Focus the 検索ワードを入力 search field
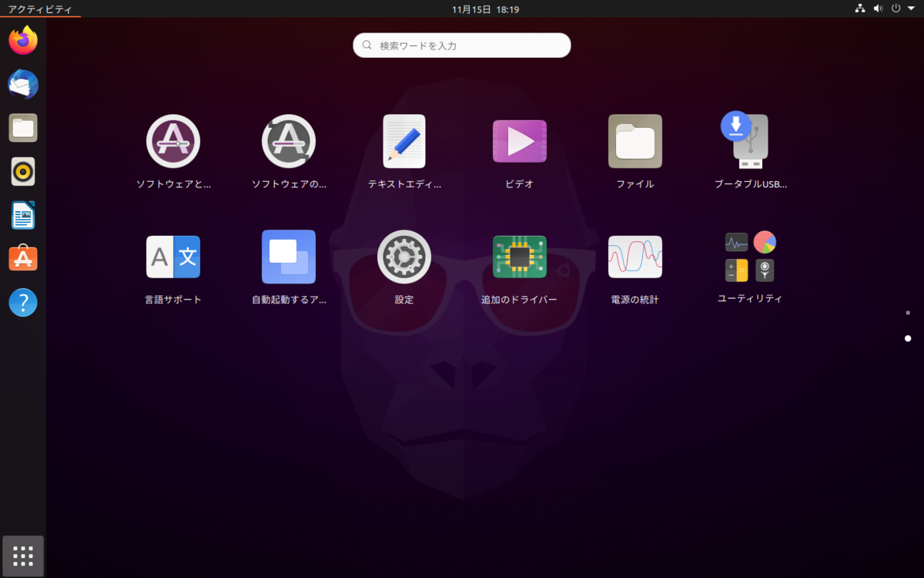Image resolution: width=924 pixels, height=578 pixels. coord(462,45)
